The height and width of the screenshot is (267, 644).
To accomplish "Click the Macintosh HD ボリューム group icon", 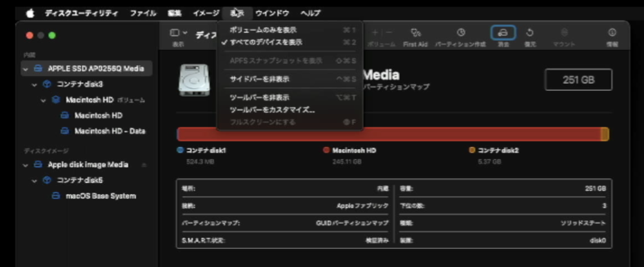I will click(x=56, y=100).
